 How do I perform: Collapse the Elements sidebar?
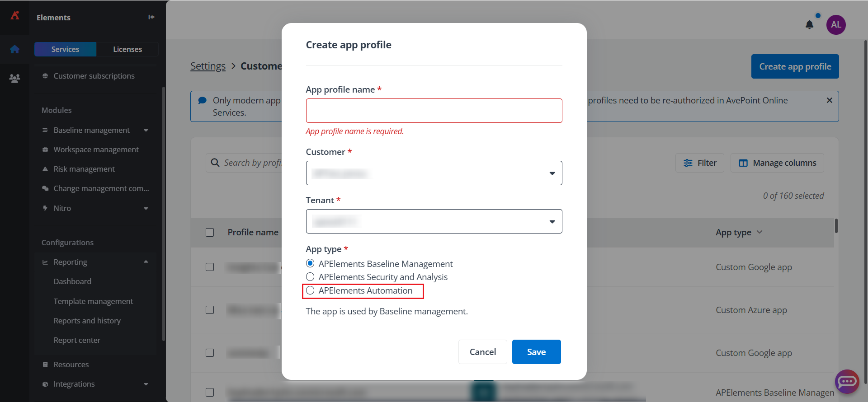151,17
